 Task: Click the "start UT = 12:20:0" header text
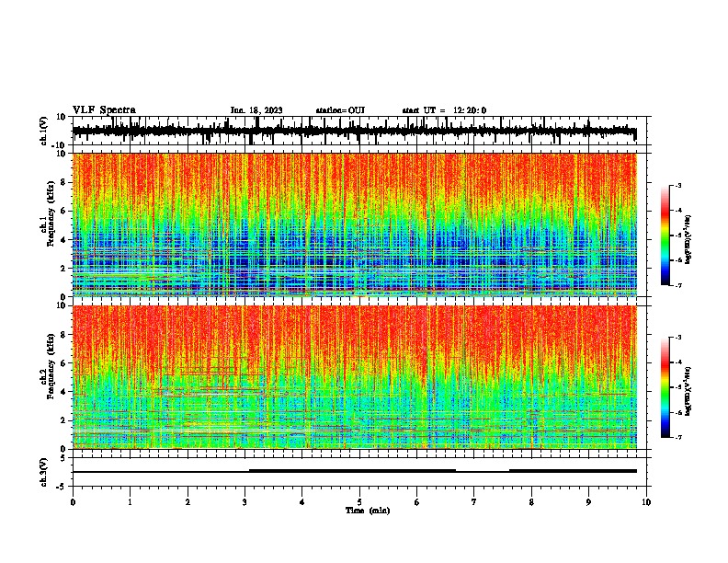tap(444, 110)
